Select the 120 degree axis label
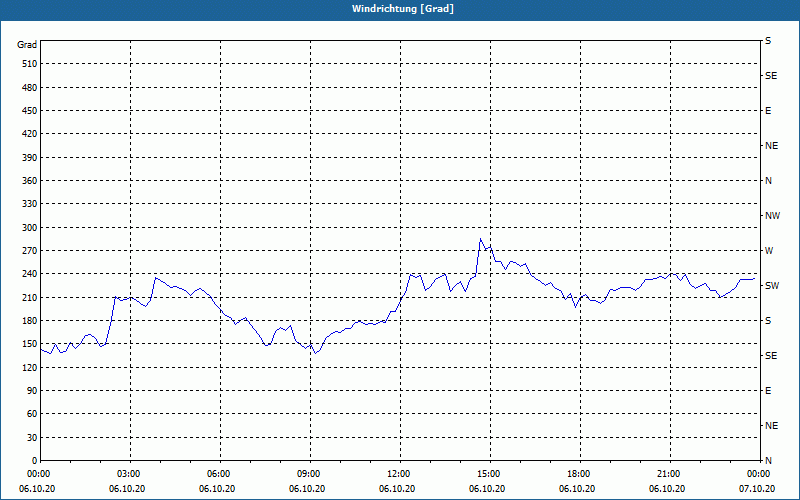Viewport: 800px width, 500px height. tap(30, 367)
